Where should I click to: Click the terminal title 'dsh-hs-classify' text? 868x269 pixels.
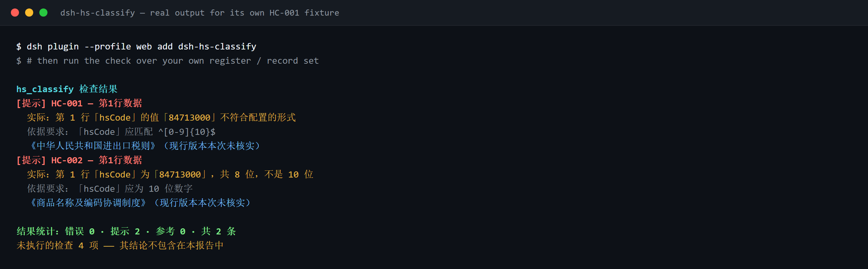point(98,13)
